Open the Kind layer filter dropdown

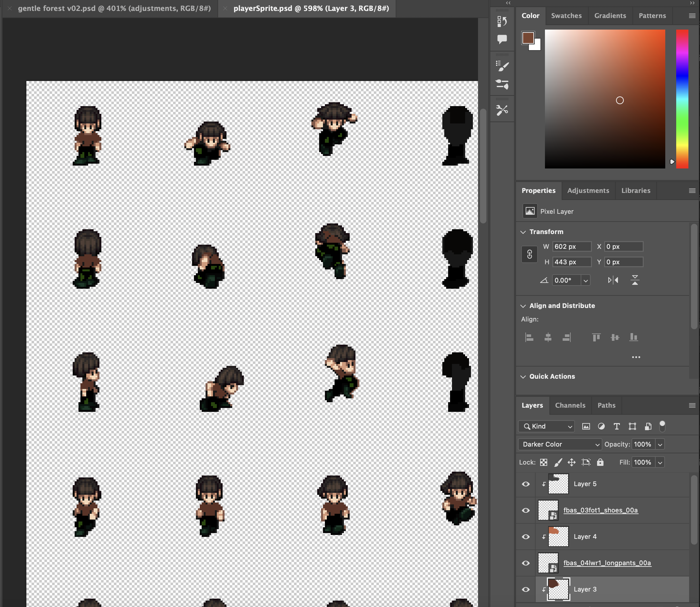[x=547, y=426]
